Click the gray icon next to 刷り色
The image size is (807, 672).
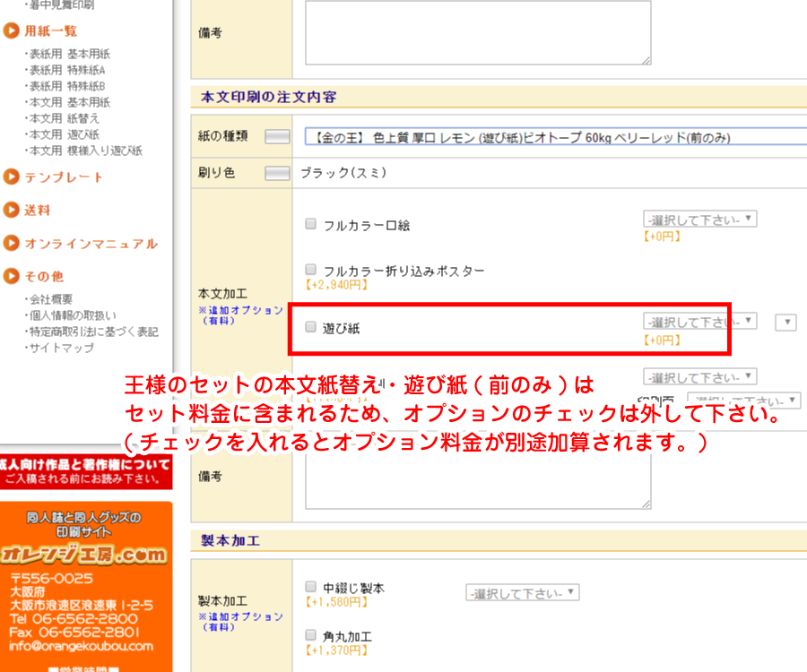coord(279,173)
